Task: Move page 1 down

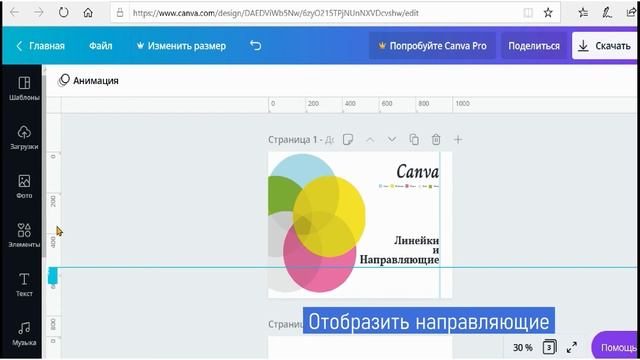Action: pos(392,140)
